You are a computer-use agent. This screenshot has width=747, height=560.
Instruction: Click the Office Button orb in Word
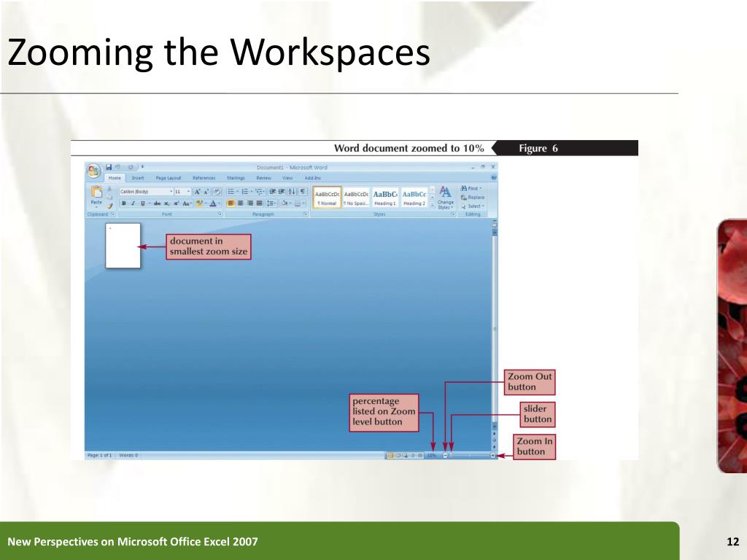click(93, 171)
